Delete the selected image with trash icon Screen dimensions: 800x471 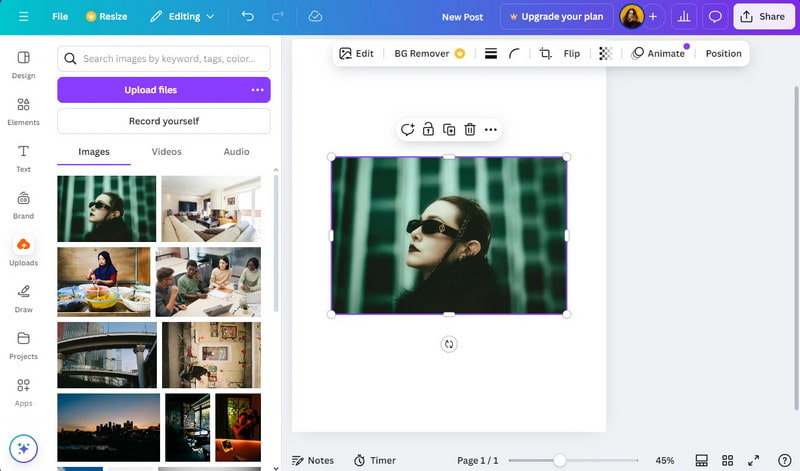coord(470,130)
